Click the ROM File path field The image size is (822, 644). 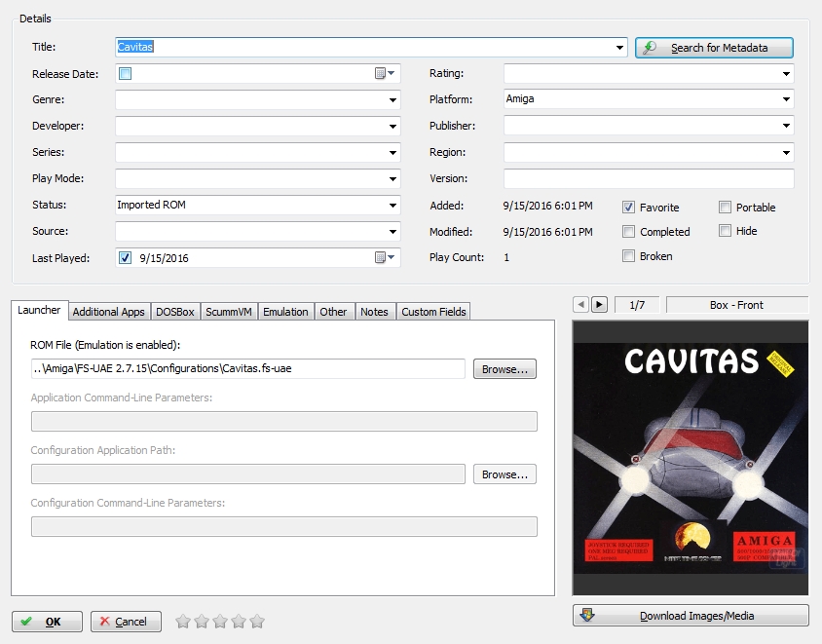(x=248, y=368)
